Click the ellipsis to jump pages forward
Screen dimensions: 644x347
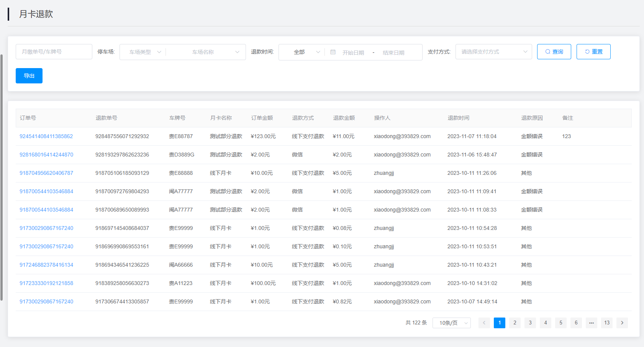(x=591, y=323)
